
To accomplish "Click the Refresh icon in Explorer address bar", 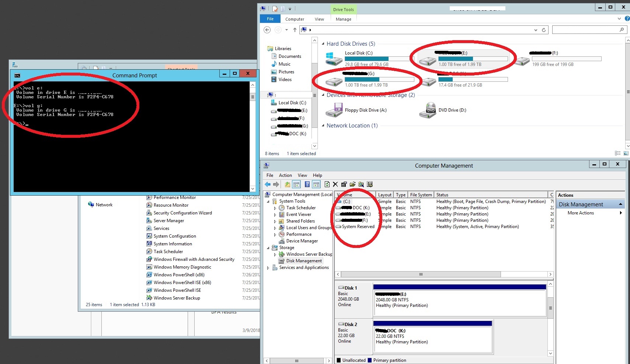I will (544, 30).
